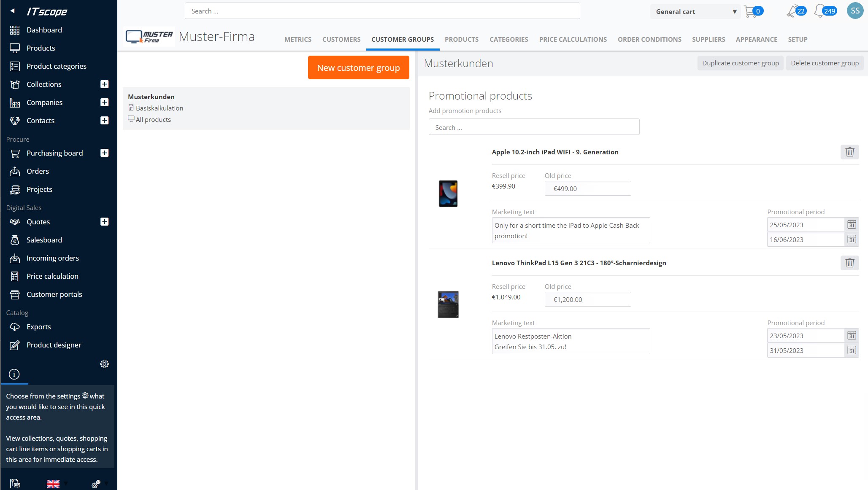Open the Basiskalkulation link
The width and height of the screenshot is (868, 490).
[160, 108]
